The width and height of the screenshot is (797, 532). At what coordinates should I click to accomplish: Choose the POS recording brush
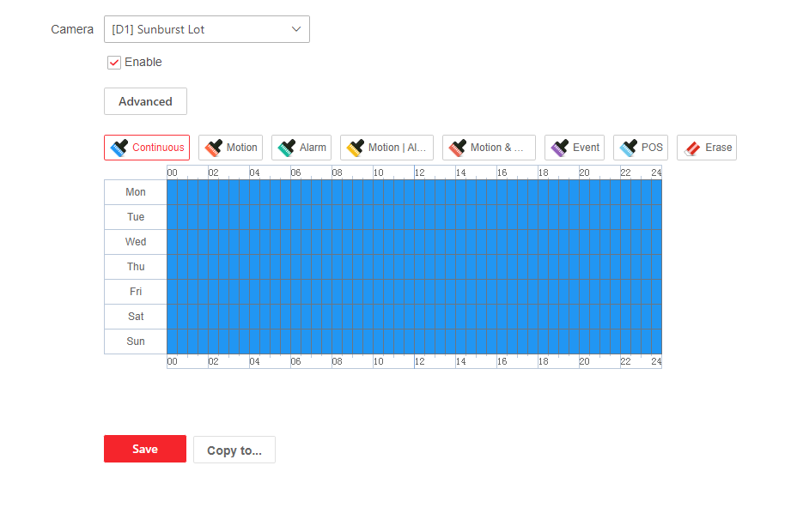point(641,148)
